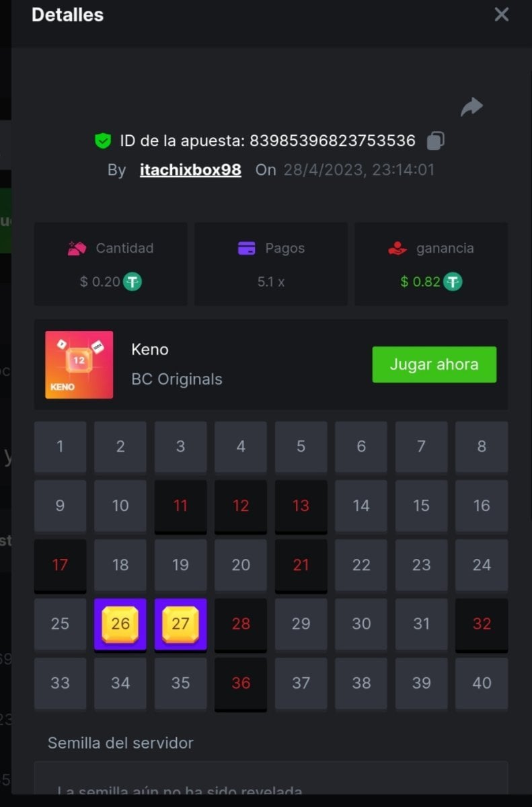Click the share arrow icon
Screen dimensions: 532x807
coord(472,106)
